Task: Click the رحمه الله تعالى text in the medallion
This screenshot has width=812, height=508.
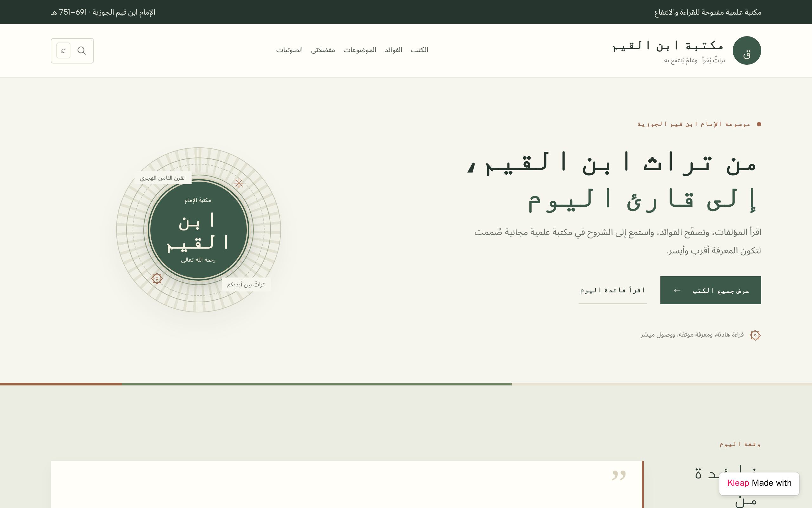Action: pyautogui.click(x=198, y=260)
